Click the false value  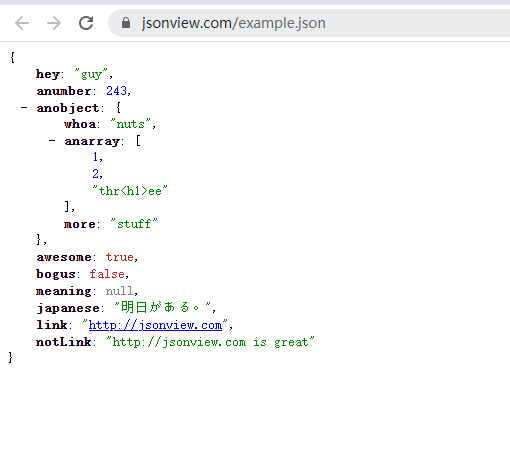click(x=107, y=274)
